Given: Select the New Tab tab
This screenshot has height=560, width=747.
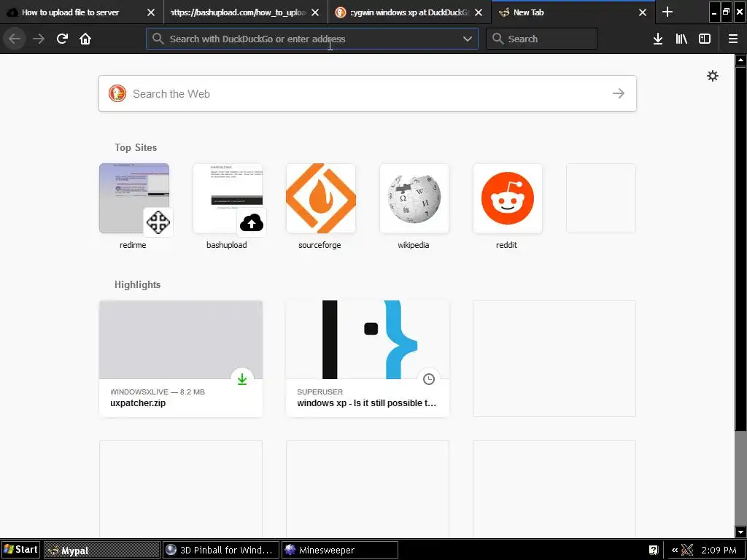Looking at the screenshot, I should pos(573,12).
